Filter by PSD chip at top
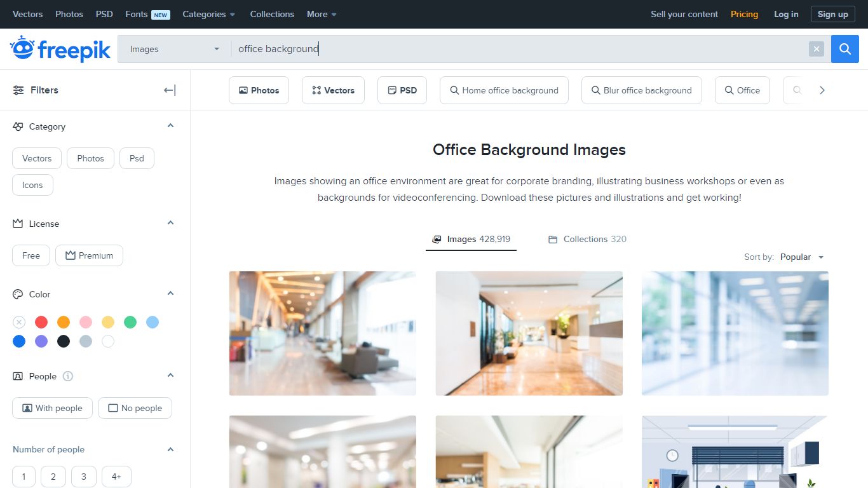The height and width of the screenshot is (488, 868). tap(402, 90)
